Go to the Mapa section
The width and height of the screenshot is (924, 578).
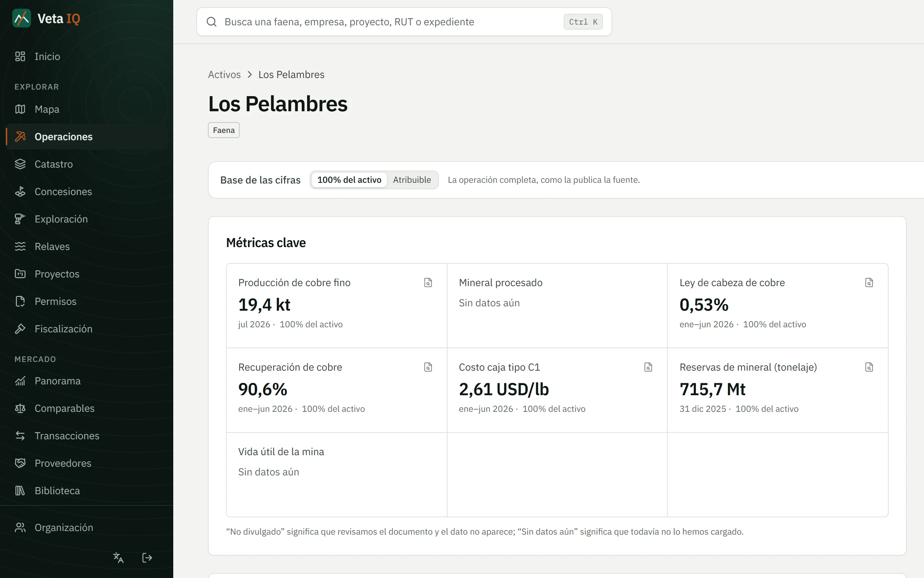[87, 109]
